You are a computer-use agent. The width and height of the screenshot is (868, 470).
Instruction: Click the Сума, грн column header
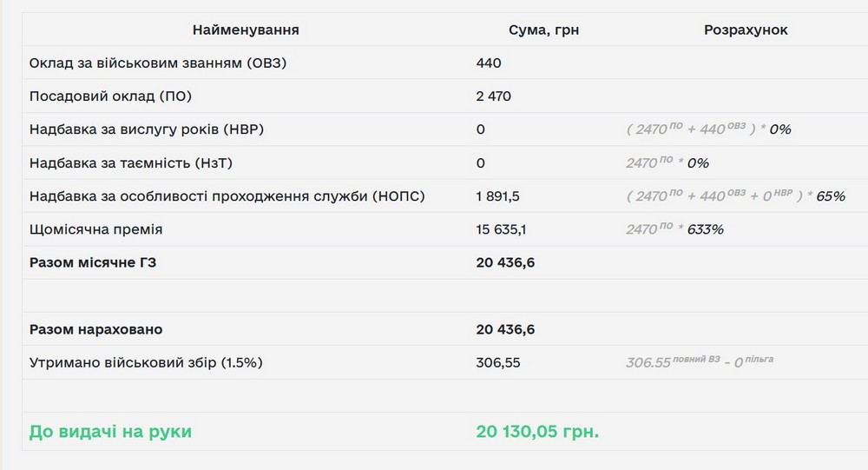click(x=543, y=30)
